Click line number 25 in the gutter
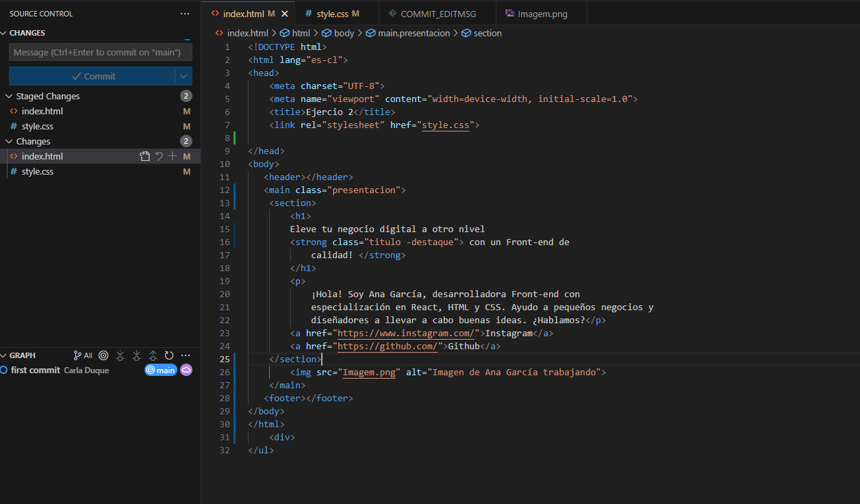This screenshot has height=504, width=860. pos(224,360)
